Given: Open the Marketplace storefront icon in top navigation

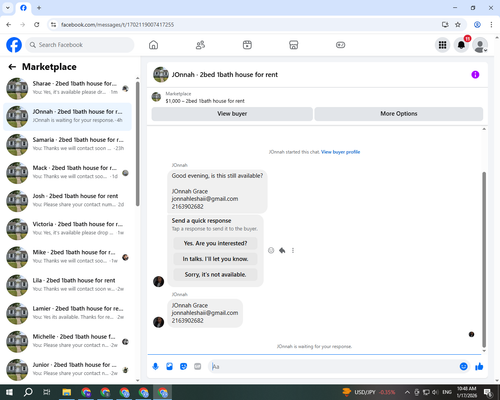Looking at the screenshot, I should [294, 45].
